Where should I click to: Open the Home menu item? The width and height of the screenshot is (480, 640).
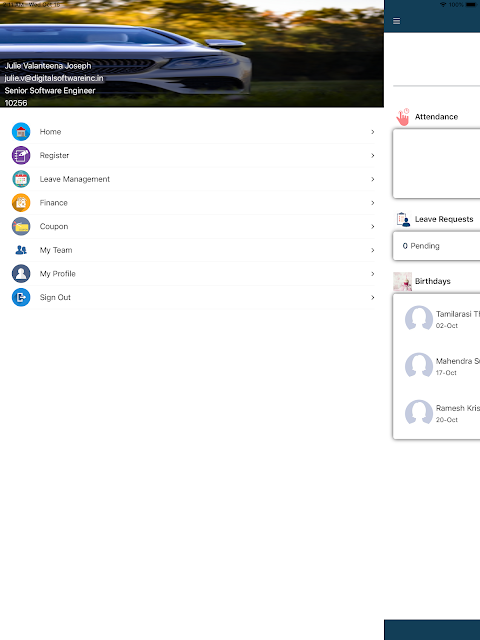(x=192, y=132)
